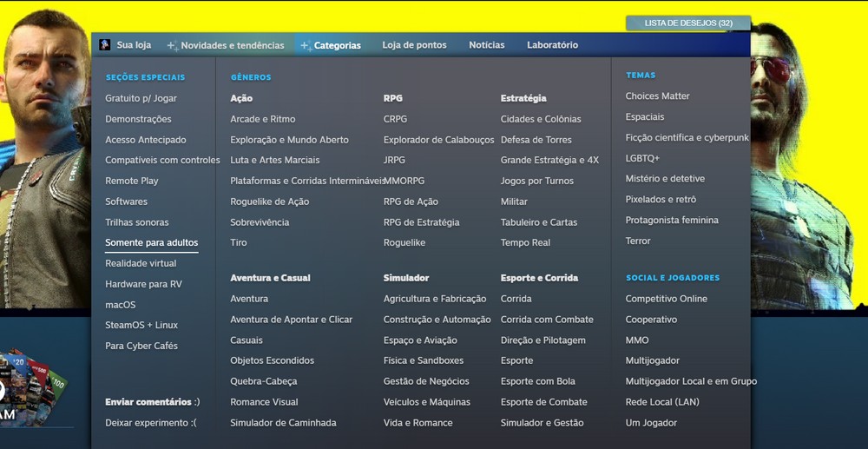The height and width of the screenshot is (449, 868).
Task: Open the Notícias tab
Action: point(487,45)
